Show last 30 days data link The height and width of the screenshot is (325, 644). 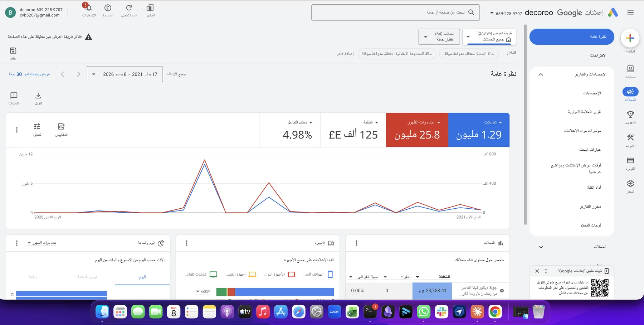tap(29, 74)
